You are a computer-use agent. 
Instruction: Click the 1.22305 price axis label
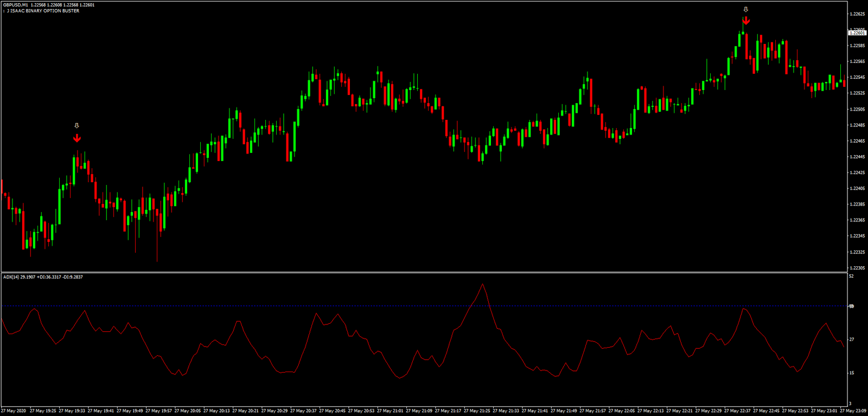coord(857,268)
